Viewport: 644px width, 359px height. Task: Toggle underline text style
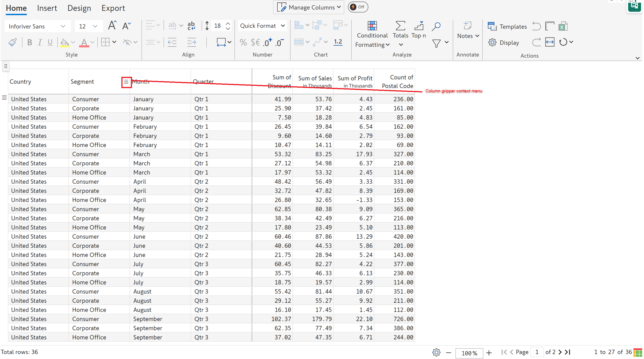(50, 42)
